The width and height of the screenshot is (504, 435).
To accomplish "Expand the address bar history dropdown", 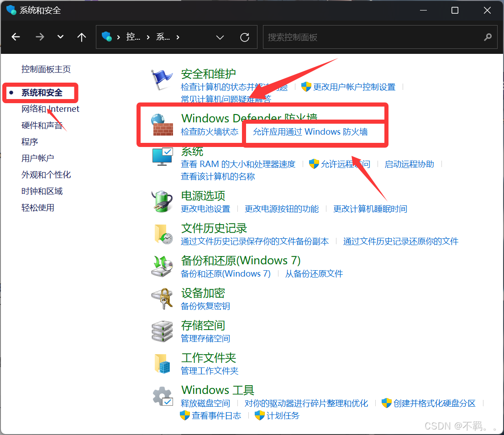I will click(220, 37).
